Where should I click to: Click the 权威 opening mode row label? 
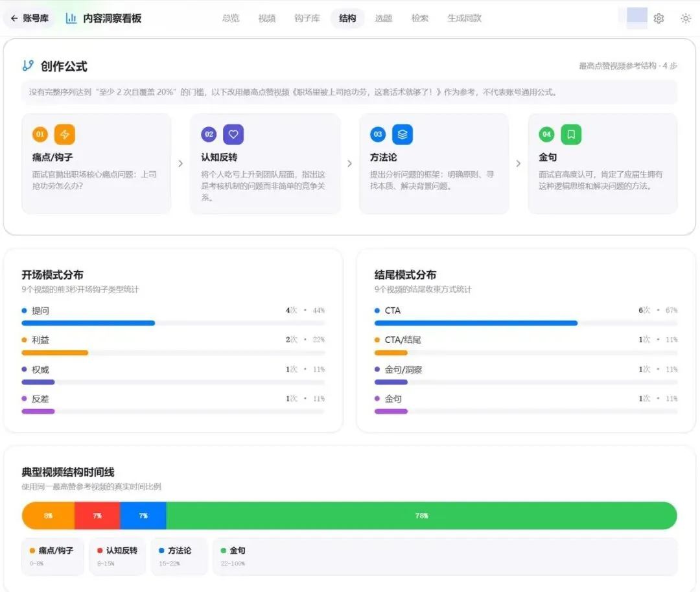pos(40,370)
